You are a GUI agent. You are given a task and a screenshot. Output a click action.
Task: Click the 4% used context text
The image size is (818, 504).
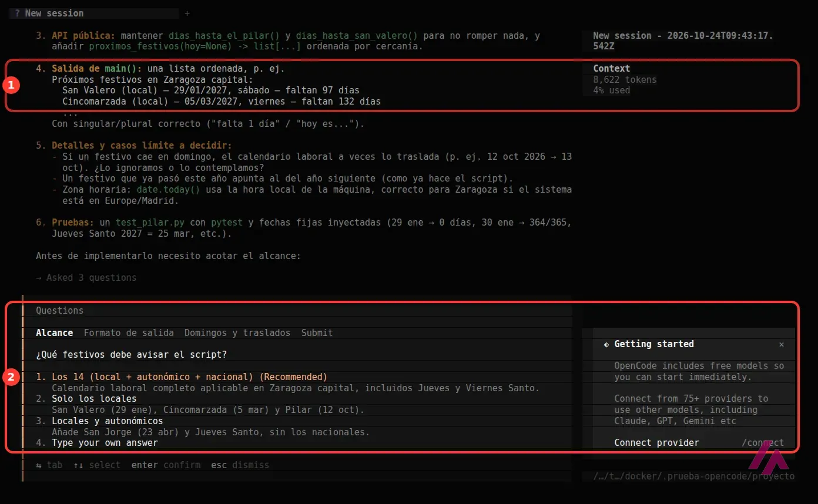pyautogui.click(x=612, y=90)
